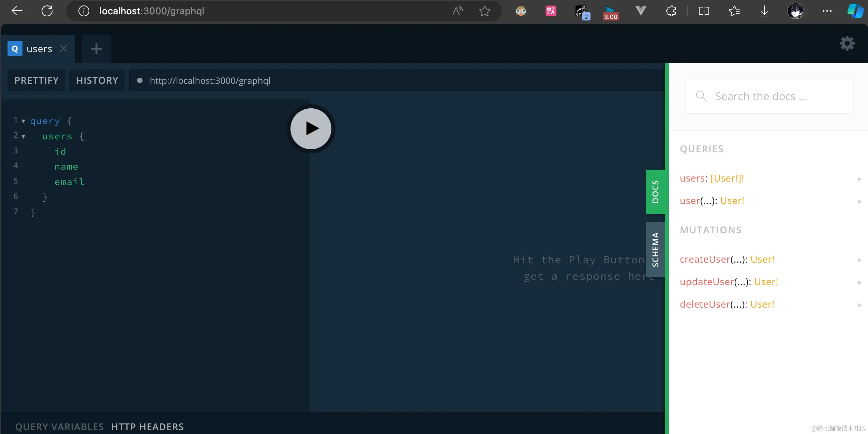Expand the createUser mutation entry
Screen dimensions: 868x434
[727, 260]
